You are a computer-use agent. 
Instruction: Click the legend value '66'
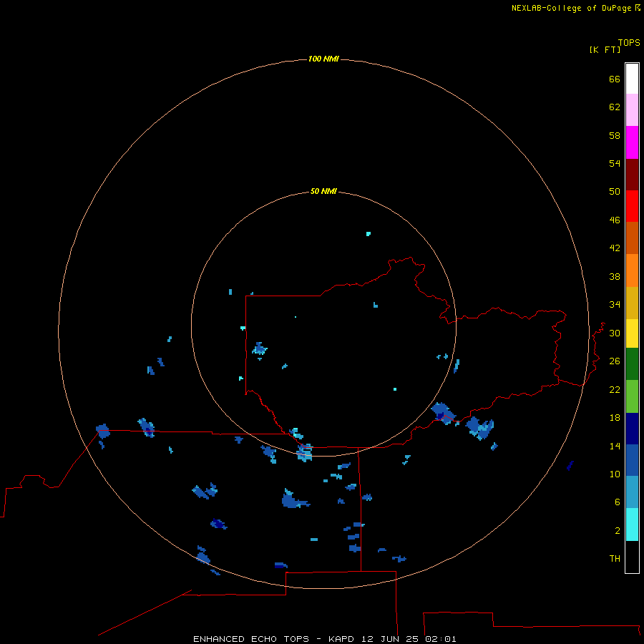click(x=615, y=79)
